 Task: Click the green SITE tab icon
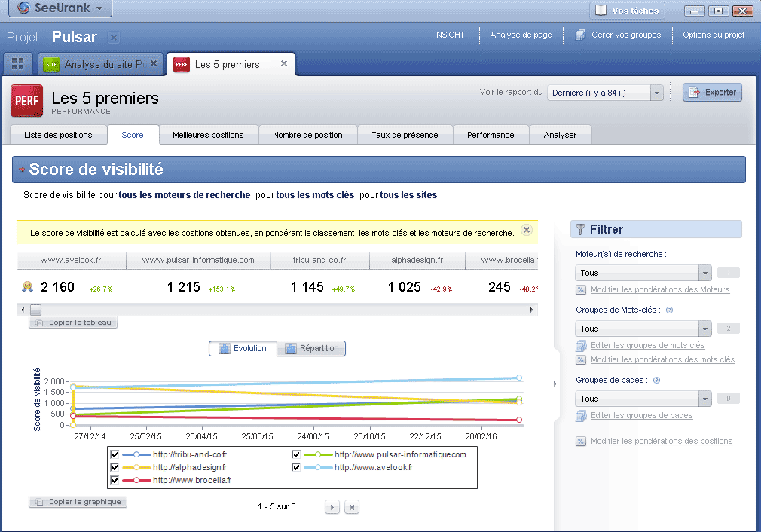51,64
